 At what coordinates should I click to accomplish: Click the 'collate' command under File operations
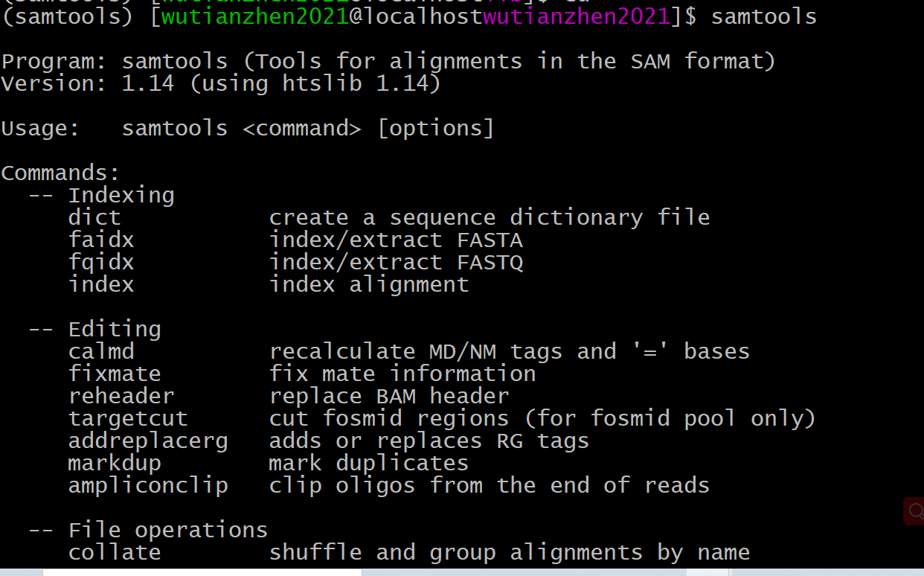[115, 552]
